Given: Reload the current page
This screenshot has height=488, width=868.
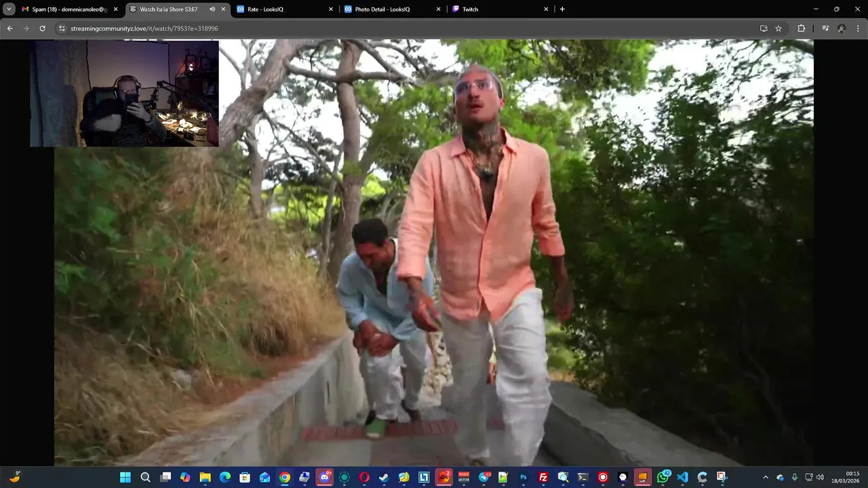Looking at the screenshot, I should (x=42, y=28).
